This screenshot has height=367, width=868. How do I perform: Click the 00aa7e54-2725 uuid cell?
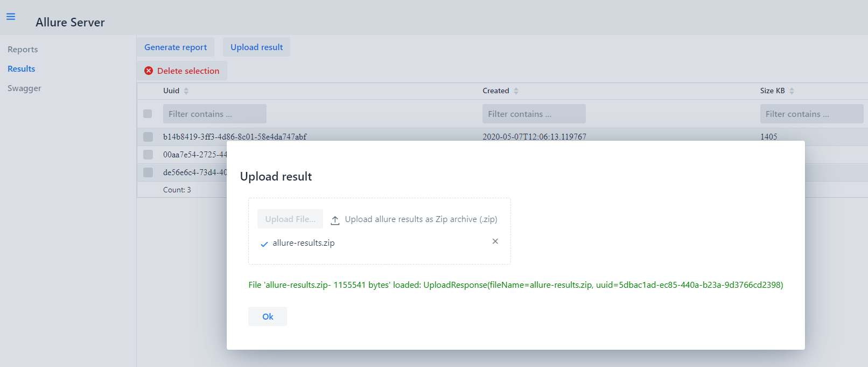tap(195, 155)
